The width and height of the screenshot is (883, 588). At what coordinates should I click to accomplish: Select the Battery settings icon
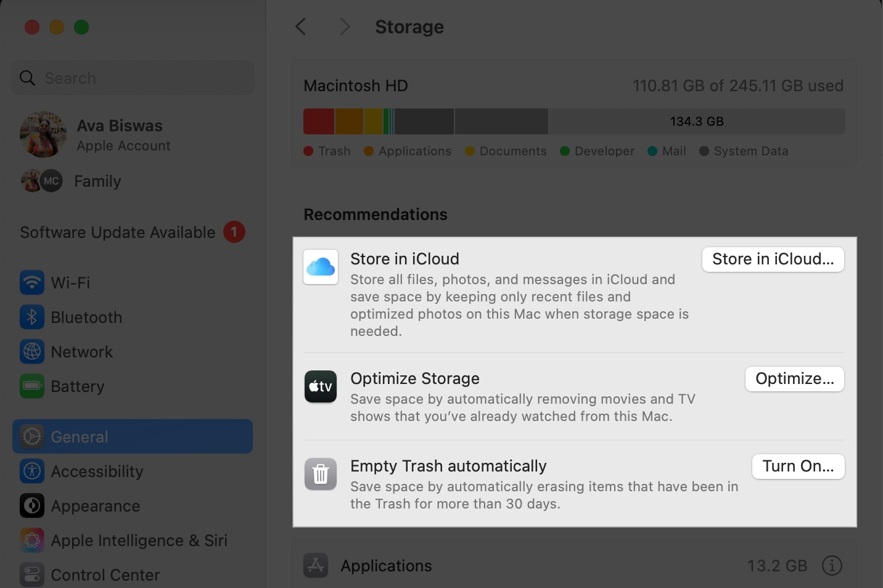click(x=32, y=386)
